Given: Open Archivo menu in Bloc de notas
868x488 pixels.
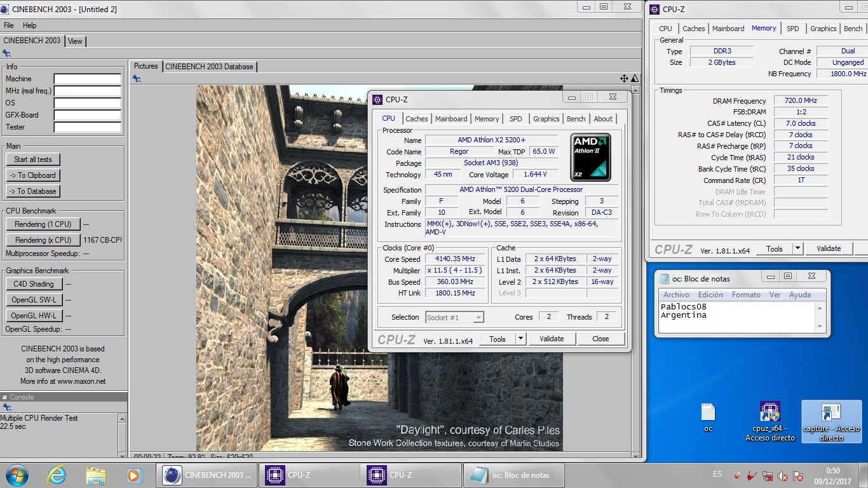Looking at the screenshot, I should (x=676, y=295).
